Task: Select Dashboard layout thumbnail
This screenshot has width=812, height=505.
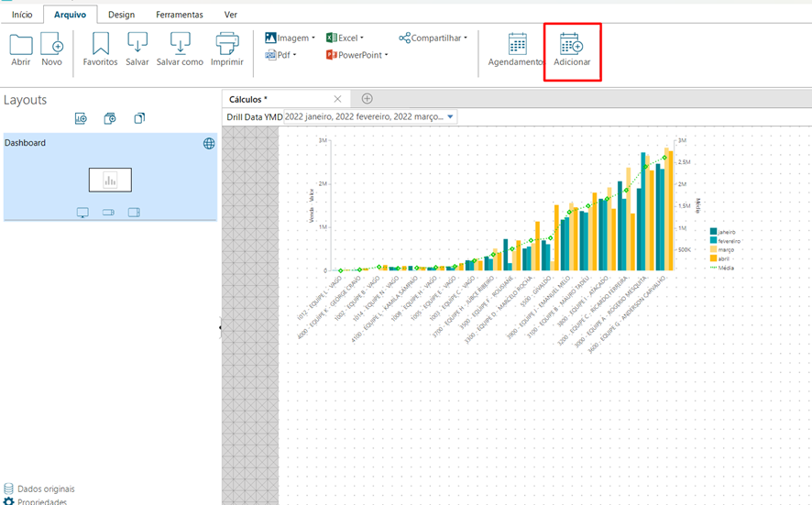Action: click(110, 180)
